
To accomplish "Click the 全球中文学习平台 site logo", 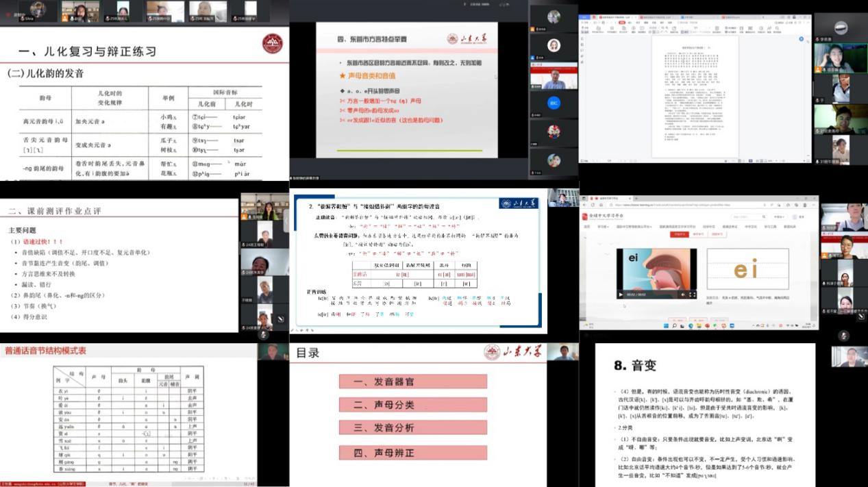I will point(603,216).
